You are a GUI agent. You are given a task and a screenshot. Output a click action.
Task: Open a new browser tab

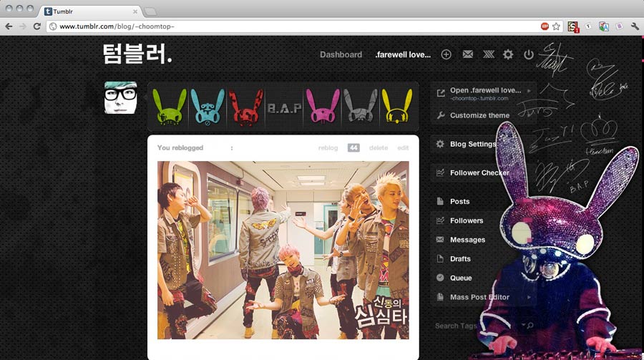tap(150, 11)
